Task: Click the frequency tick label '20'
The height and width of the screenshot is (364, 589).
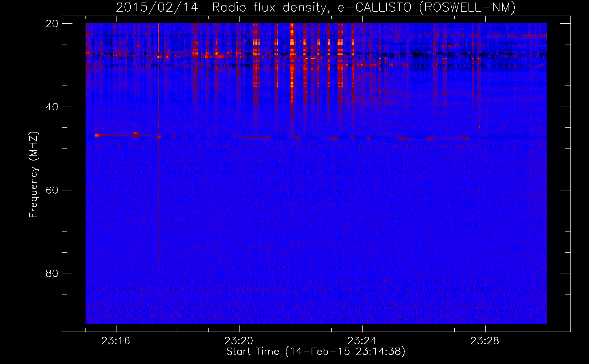Action: [x=52, y=24]
